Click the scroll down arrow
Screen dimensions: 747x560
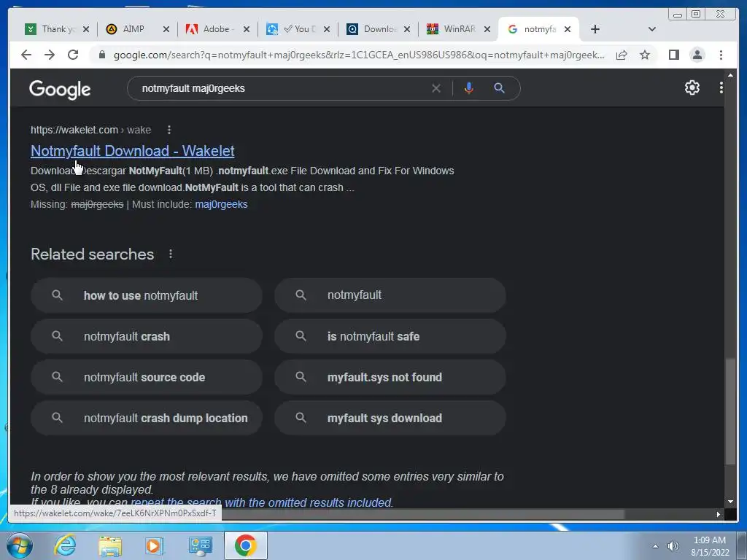point(730,502)
